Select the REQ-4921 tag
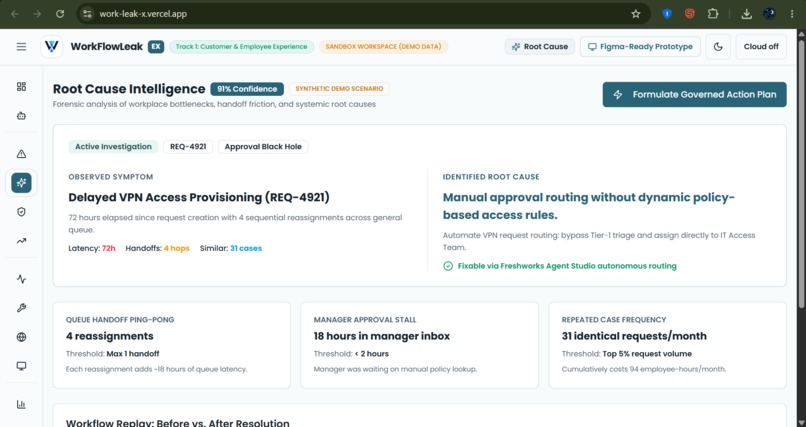 pyautogui.click(x=188, y=146)
